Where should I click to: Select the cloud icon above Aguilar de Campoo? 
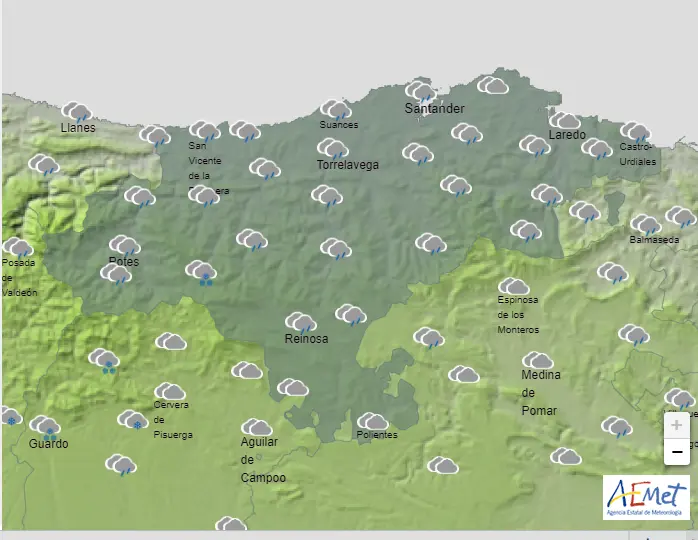257,428
